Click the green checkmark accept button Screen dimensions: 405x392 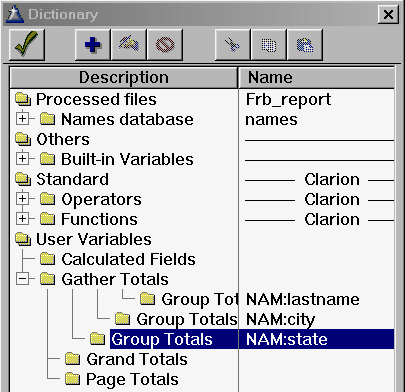(27, 45)
